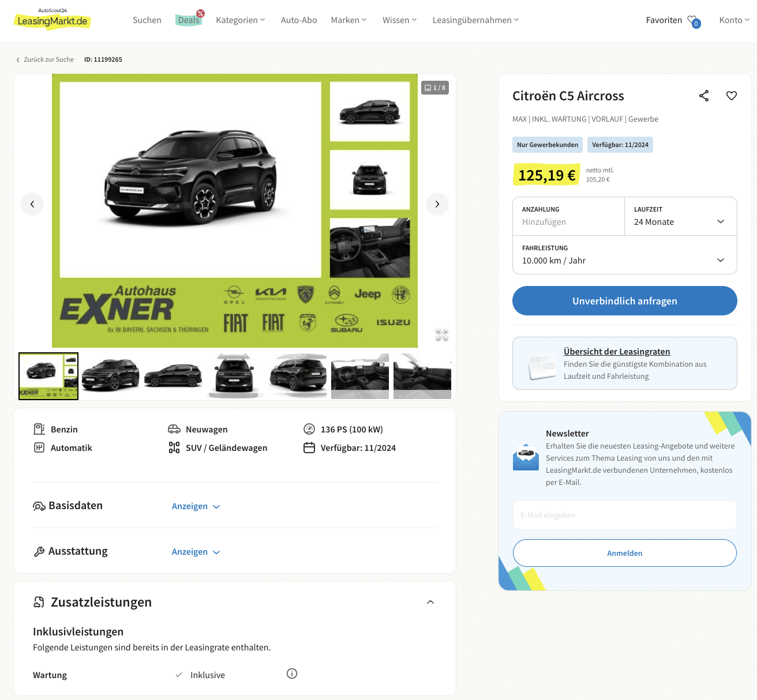Go to Suchen in navigation
757x700 pixels.
click(x=147, y=20)
